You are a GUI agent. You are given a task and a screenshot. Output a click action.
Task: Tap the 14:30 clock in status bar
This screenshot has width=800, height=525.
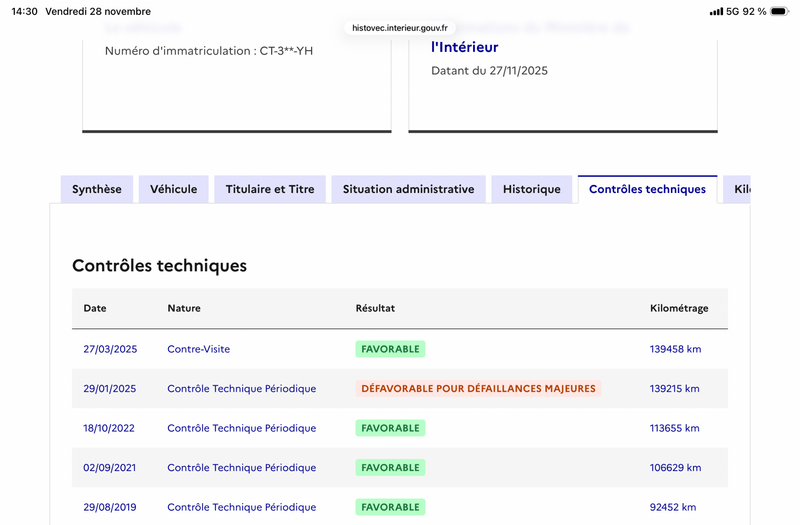tap(24, 11)
